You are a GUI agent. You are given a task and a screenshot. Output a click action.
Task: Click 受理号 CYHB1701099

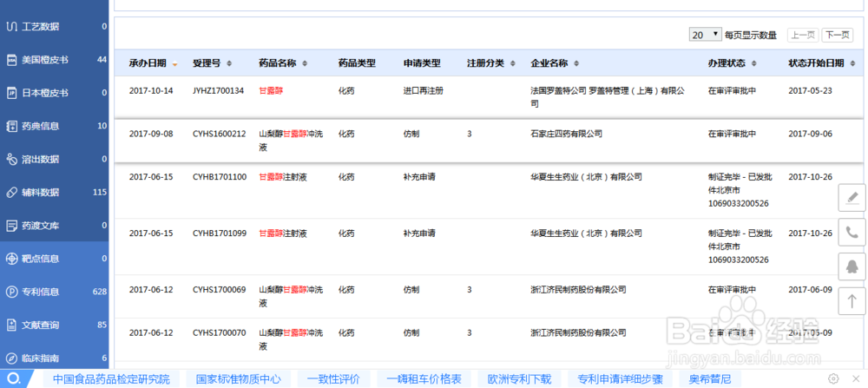click(220, 233)
